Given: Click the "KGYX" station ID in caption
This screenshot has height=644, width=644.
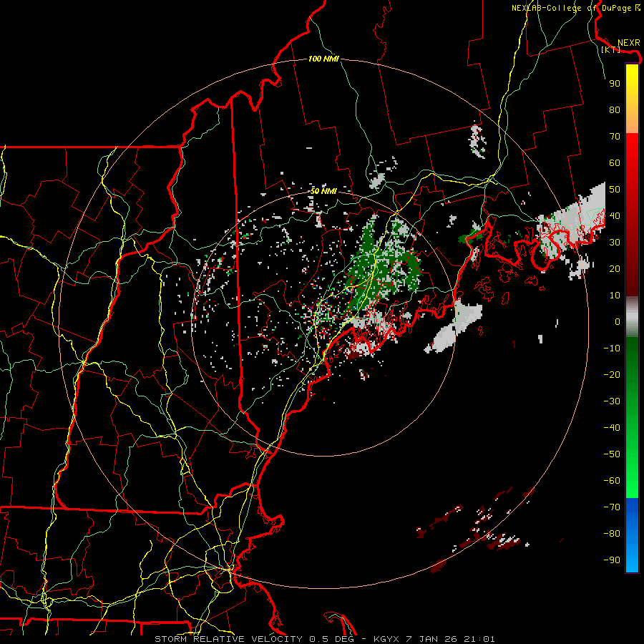Looking at the screenshot, I should tap(386, 639).
